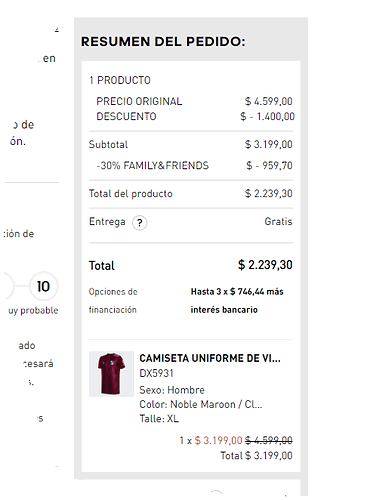Click the Subtotal $ 3.199,00 value

[268, 144]
